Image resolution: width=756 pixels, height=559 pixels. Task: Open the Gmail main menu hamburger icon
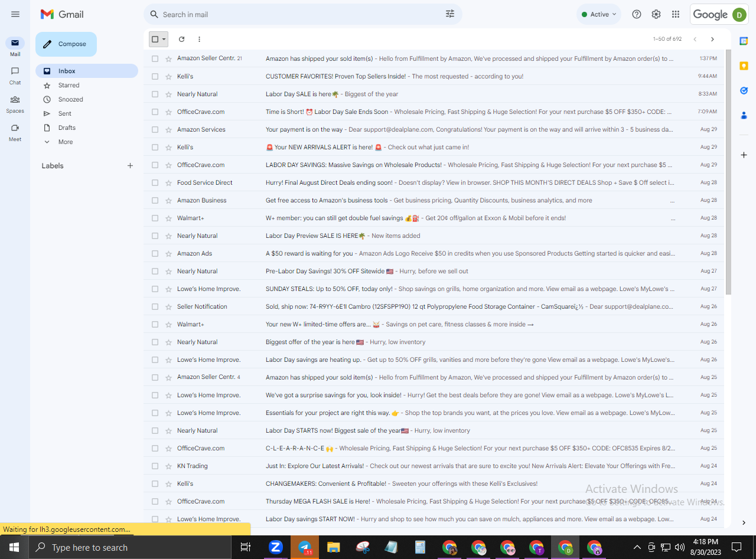point(15,14)
